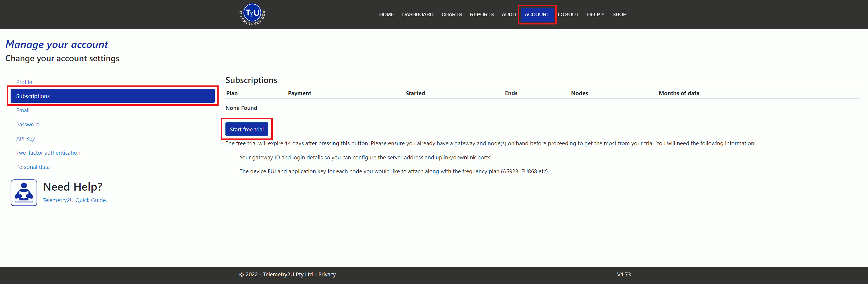Screen dimensions: 868x284
Task: Click the free trial expiry description text
Action: coord(490,143)
